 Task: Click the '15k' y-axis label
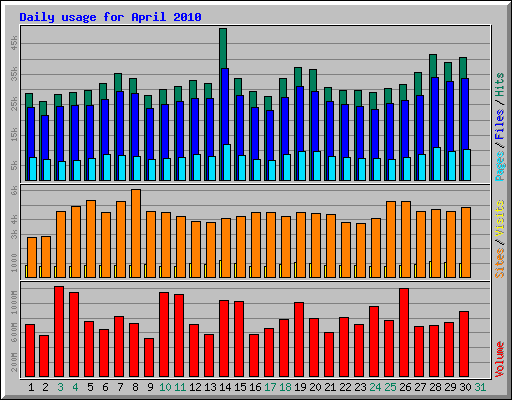[x=14, y=134]
